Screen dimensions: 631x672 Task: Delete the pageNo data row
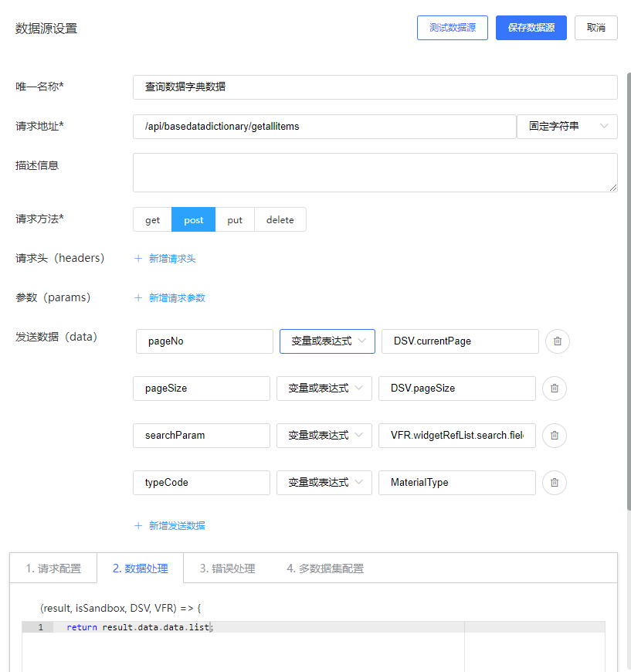coord(557,341)
